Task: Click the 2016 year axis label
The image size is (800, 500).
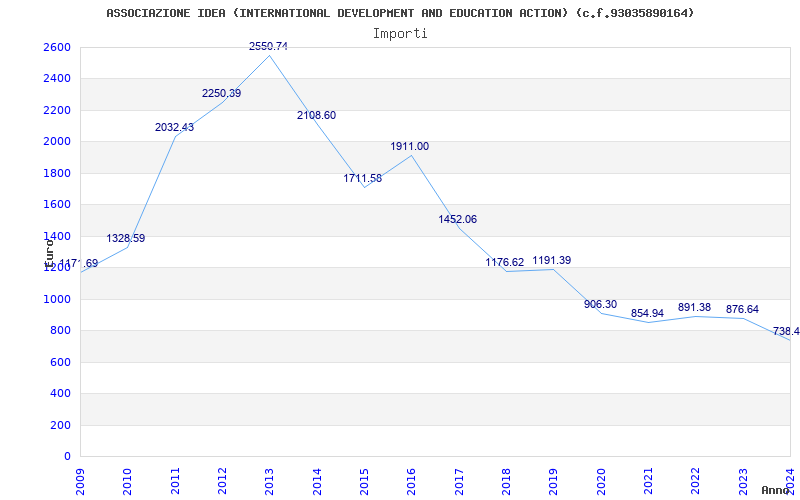Action: [x=411, y=482]
